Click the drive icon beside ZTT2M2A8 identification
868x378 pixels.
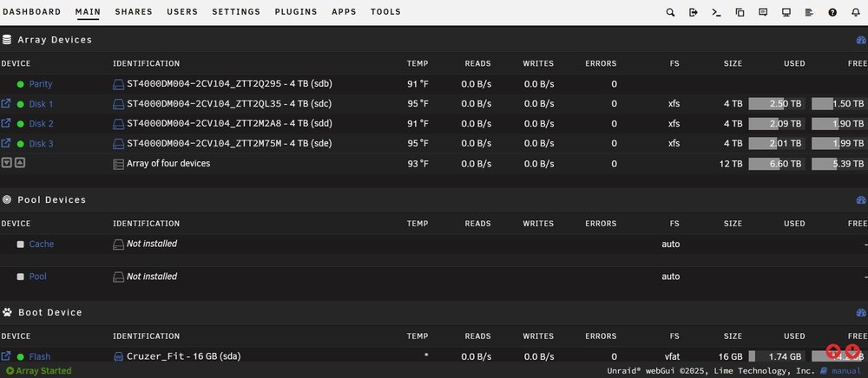click(118, 124)
